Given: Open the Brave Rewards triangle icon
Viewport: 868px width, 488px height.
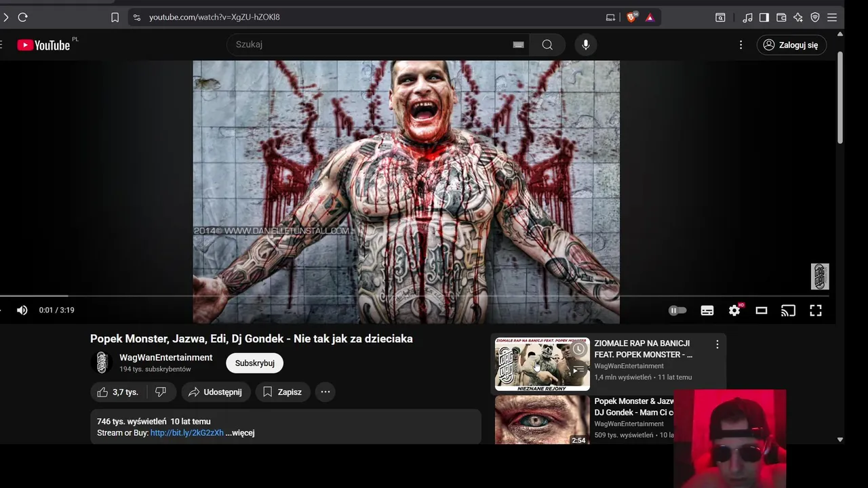Looking at the screenshot, I should (650, 18).
